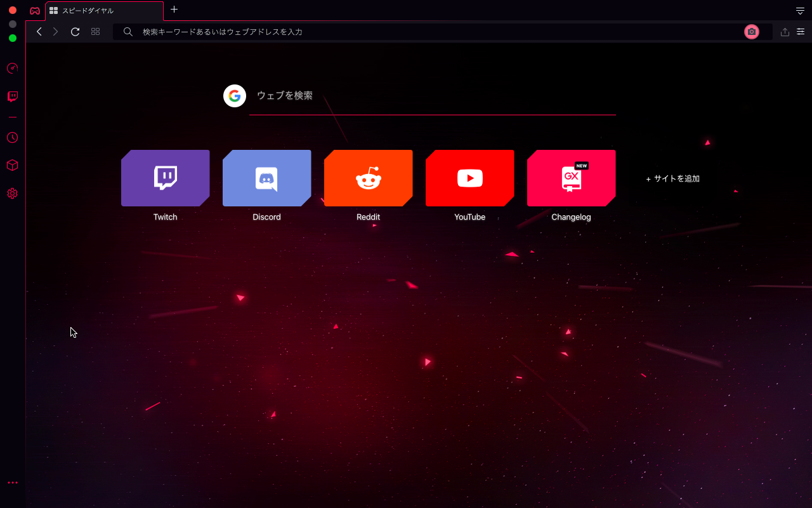Open the Twitch speed dial tile
The height and width of the screenshot is (508, 812).
pos(166,178)
